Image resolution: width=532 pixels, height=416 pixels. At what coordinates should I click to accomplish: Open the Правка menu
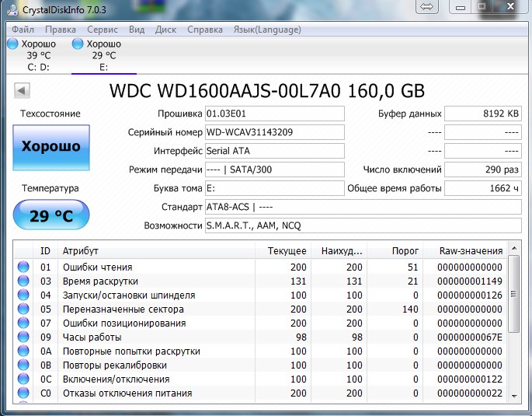pos(61,30)
